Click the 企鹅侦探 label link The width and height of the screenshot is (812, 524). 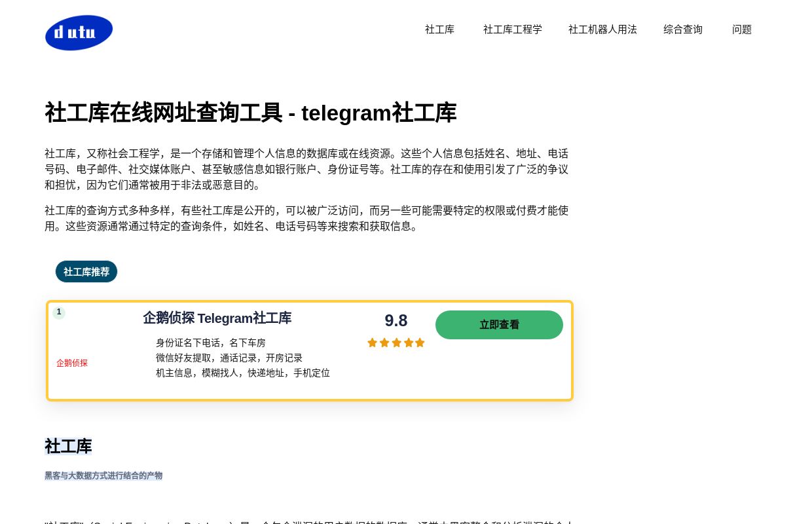72,363
